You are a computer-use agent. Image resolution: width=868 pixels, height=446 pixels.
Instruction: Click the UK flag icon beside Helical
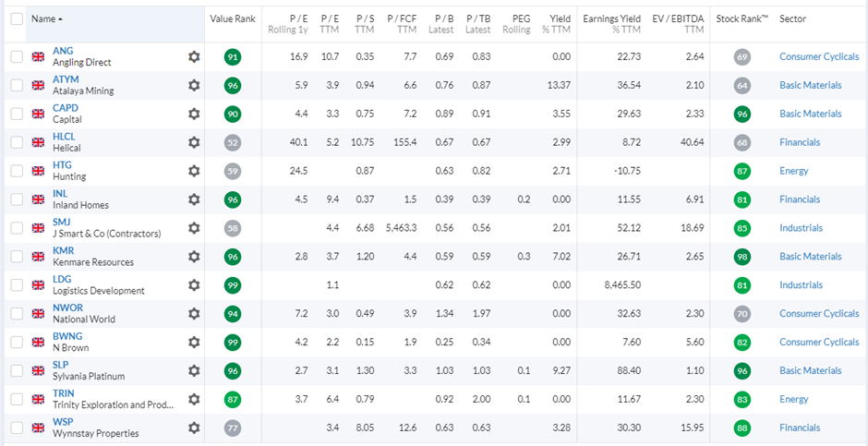39,142
